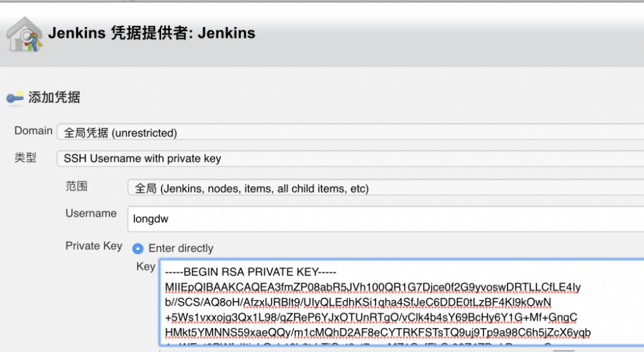Click the Enter directly label text
Viewport: 644px width, 352px height.
181,248
